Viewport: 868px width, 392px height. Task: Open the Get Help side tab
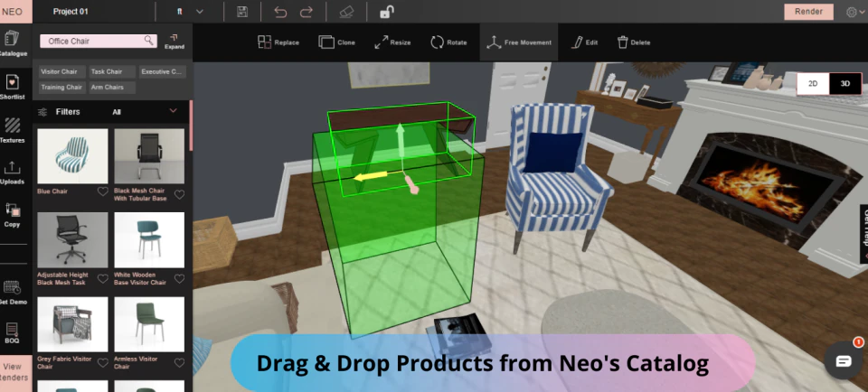pyautogui.click(x=863, y=234)
